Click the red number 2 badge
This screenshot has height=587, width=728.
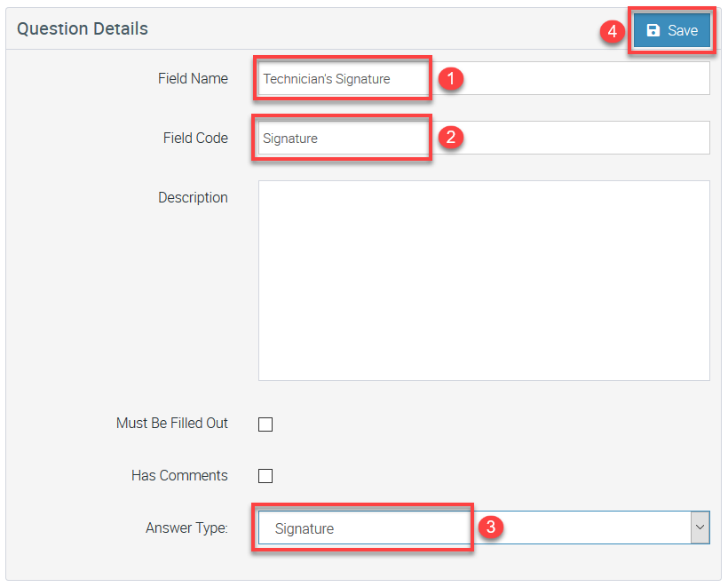coord(450,138)
